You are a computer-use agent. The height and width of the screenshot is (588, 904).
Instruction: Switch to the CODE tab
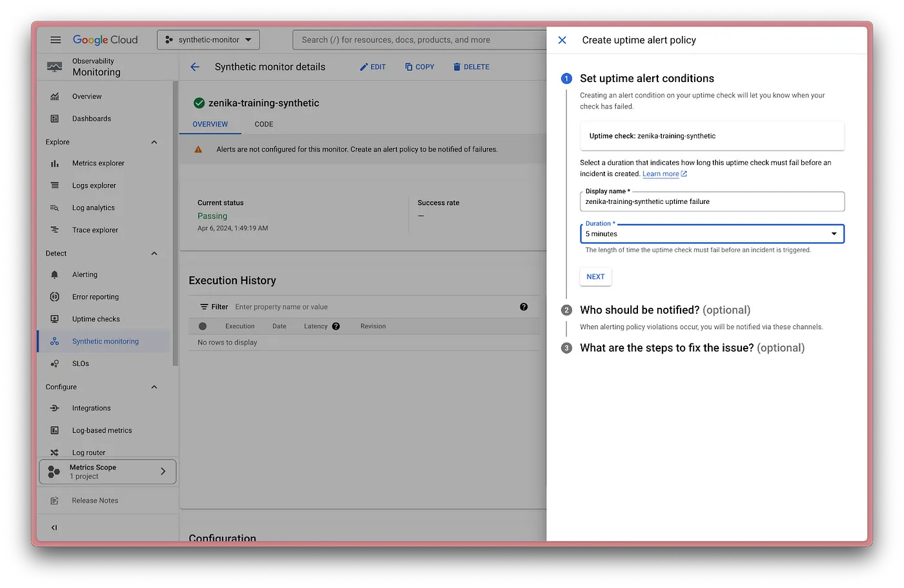[263, 124]
